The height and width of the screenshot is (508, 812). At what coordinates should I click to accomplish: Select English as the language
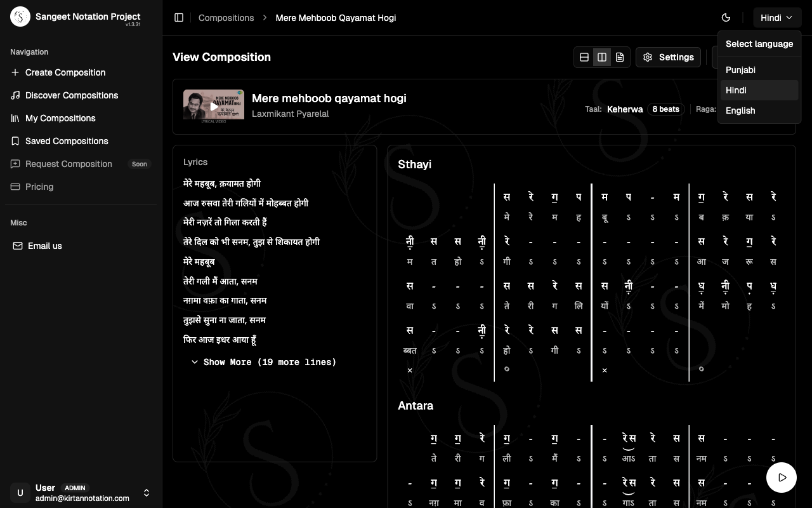pyautogui.click(x=740, y=110)
